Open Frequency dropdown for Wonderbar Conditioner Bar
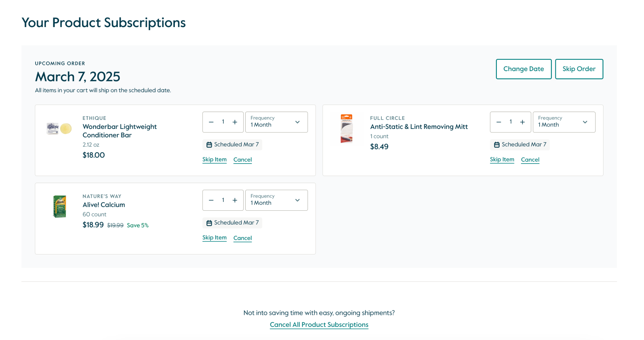The width and height of the screenshot is (644, 340). point(276,122)
